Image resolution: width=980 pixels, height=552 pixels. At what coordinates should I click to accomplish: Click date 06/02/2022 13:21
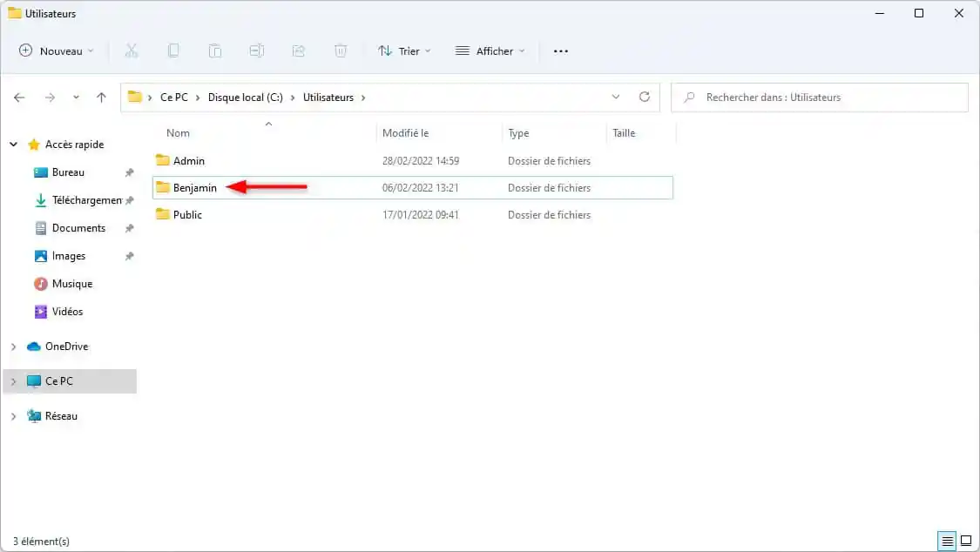coord(421,187)
